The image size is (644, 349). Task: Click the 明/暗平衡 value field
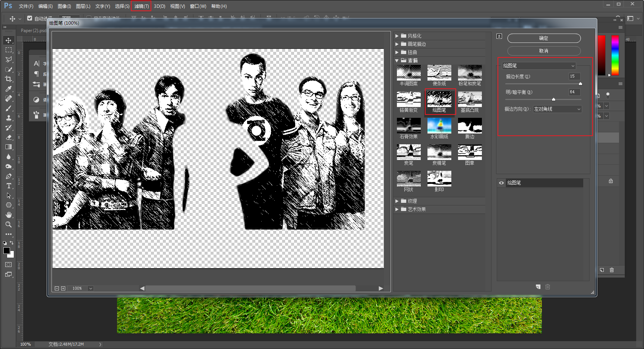tap(574, 92)
